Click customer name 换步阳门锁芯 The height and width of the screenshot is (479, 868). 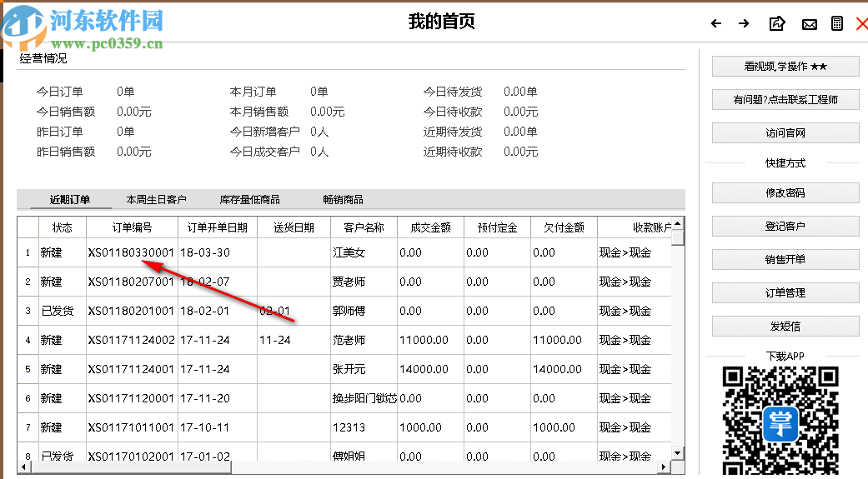364,398
